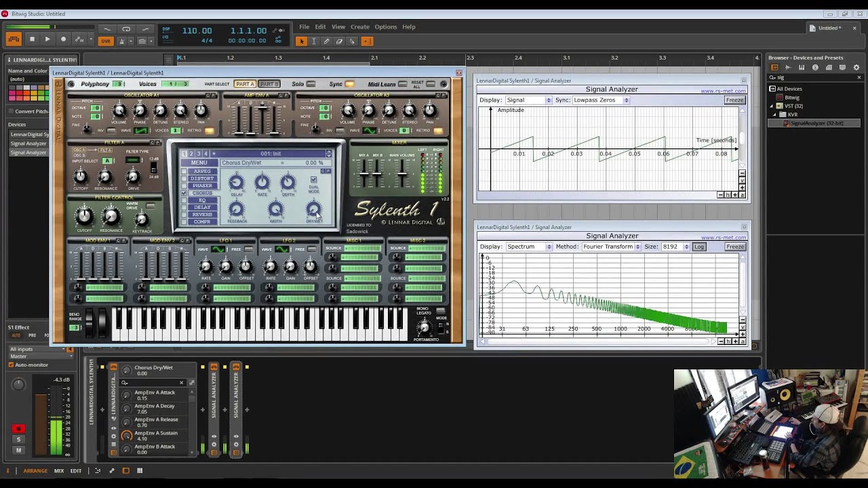Enable the REVERB effect checkbox

pyautogui.click(x=184, y=215)
